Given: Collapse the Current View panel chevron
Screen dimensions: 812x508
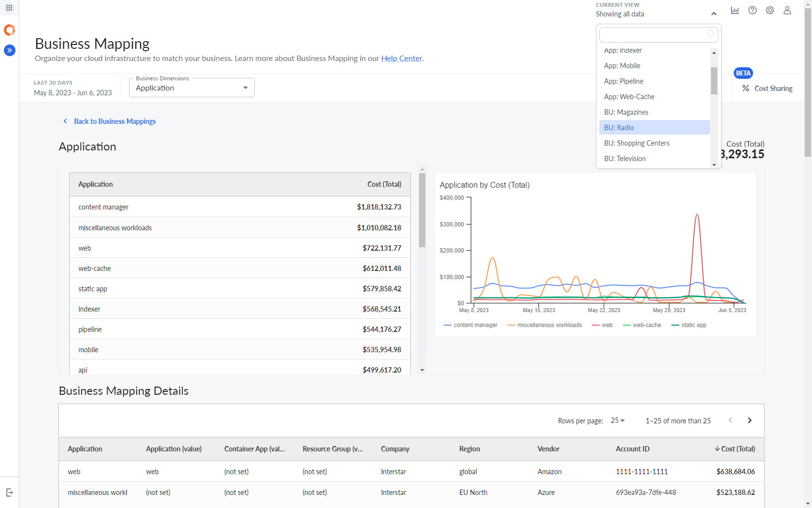Looking at the screenshot, I should coord(713,14).
